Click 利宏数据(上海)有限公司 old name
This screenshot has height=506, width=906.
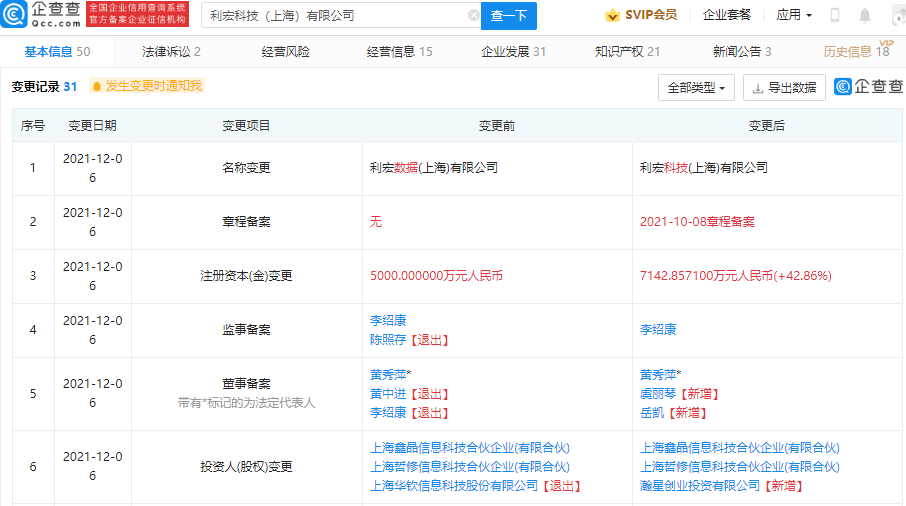433,168
